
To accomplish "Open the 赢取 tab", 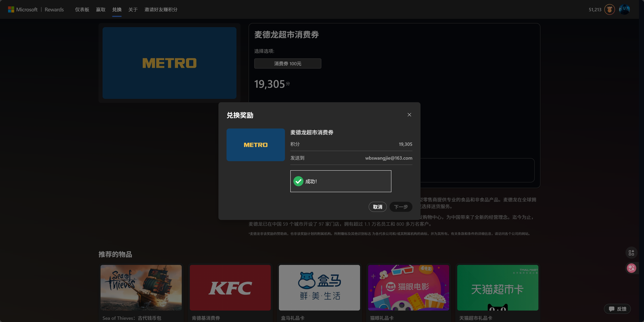I will (x=101, y=9).
